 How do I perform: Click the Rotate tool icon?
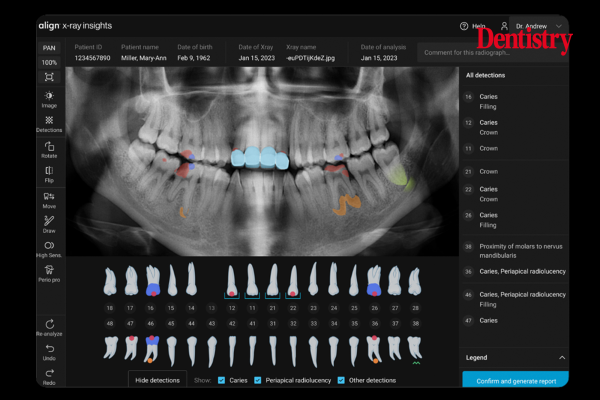tap(49, 149)
